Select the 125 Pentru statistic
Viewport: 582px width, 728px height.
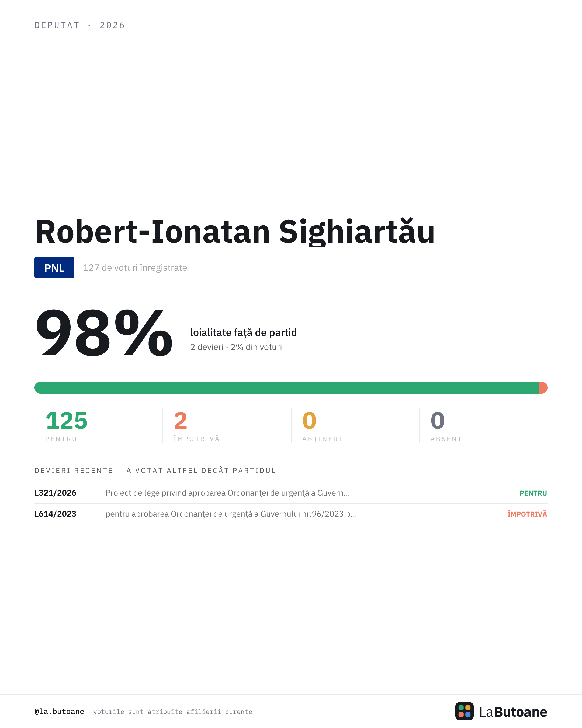click(67, 425)
